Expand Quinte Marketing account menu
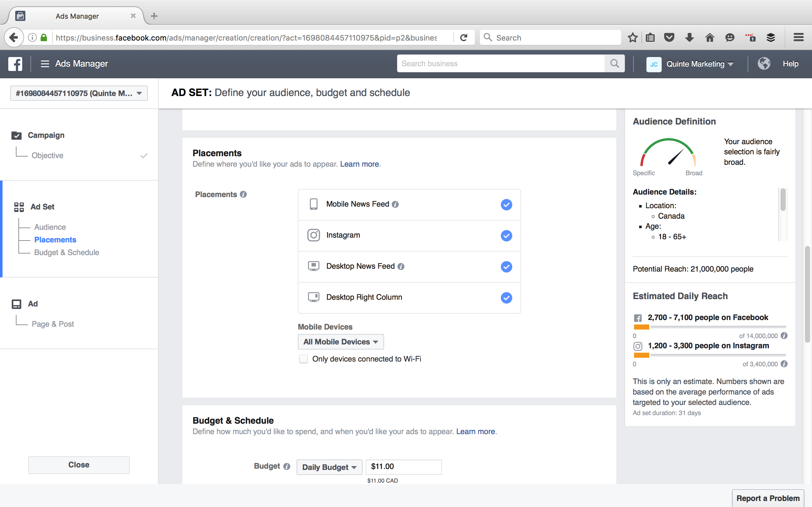The image size is (812, 507). pyautogui.click(x=700, y=64)
